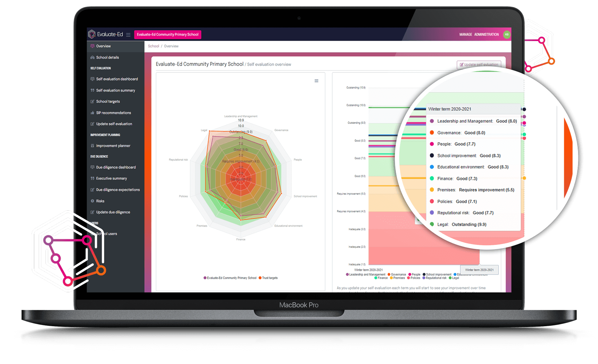Click the Educational environment radar axis label
Screen dimensions: 598x364
288,226
